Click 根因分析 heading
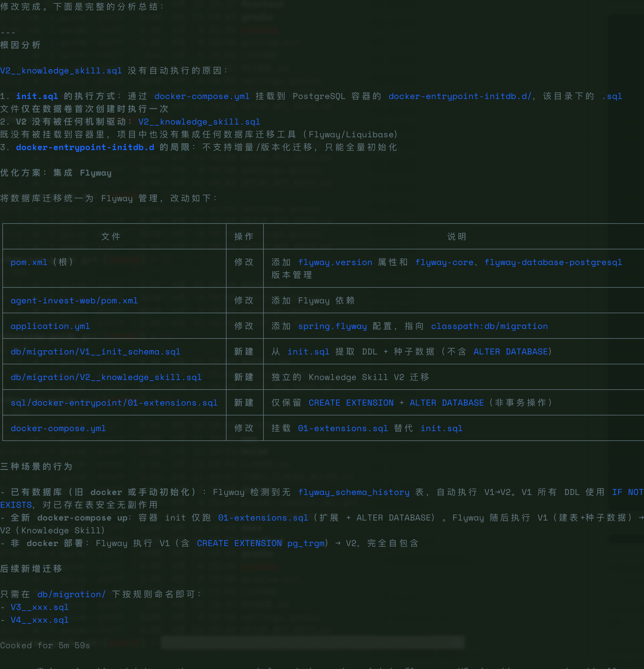This screenshot has width=644, height=669. [x=20, y=45]
